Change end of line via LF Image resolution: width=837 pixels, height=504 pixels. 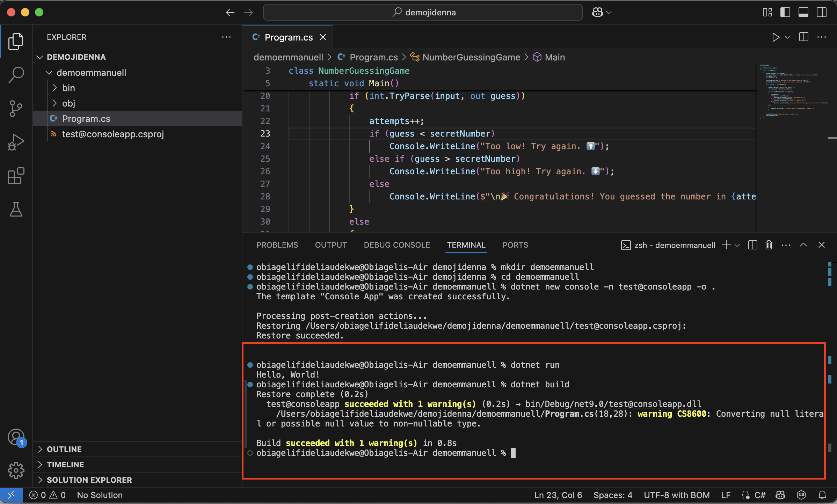tap(726, 495)
